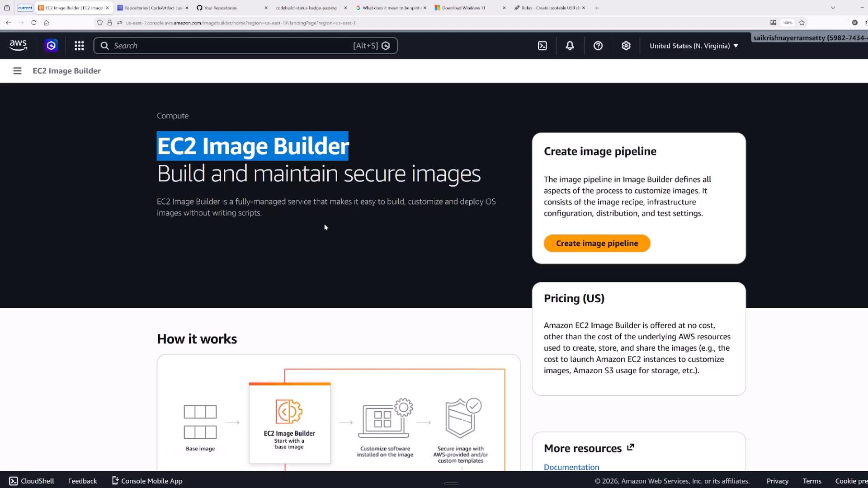Screen dimensions: 868x488
Task: Click the browser home icon
Action: tap(46, 23)
